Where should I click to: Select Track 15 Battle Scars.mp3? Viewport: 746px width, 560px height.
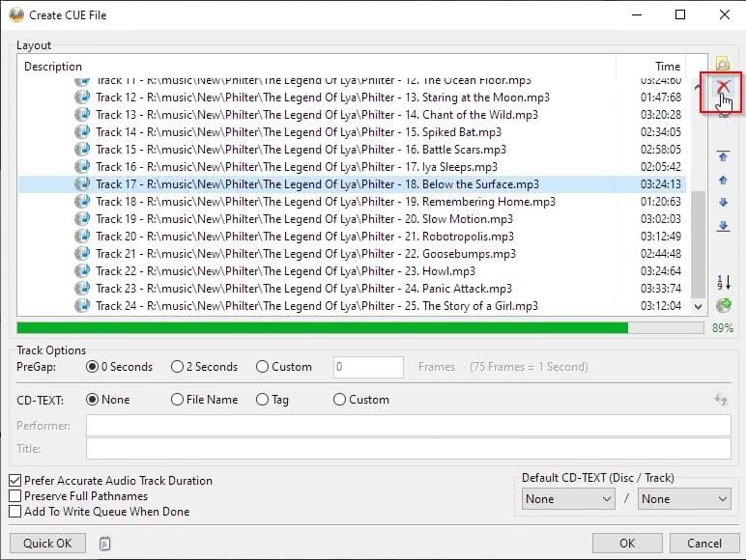[x=352, y=150]
